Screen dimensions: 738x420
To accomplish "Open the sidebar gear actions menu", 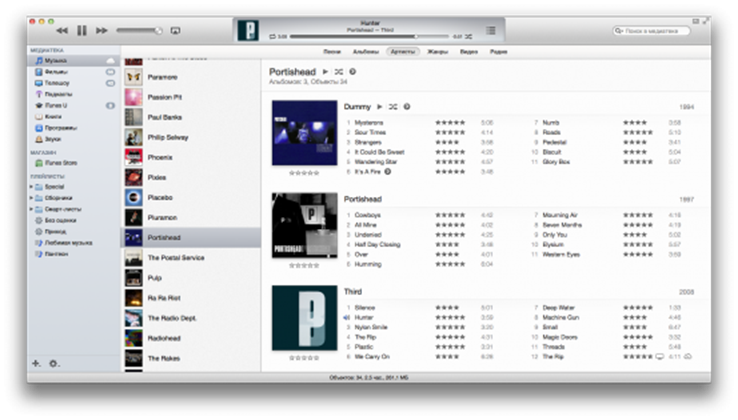I will point(54,363).
